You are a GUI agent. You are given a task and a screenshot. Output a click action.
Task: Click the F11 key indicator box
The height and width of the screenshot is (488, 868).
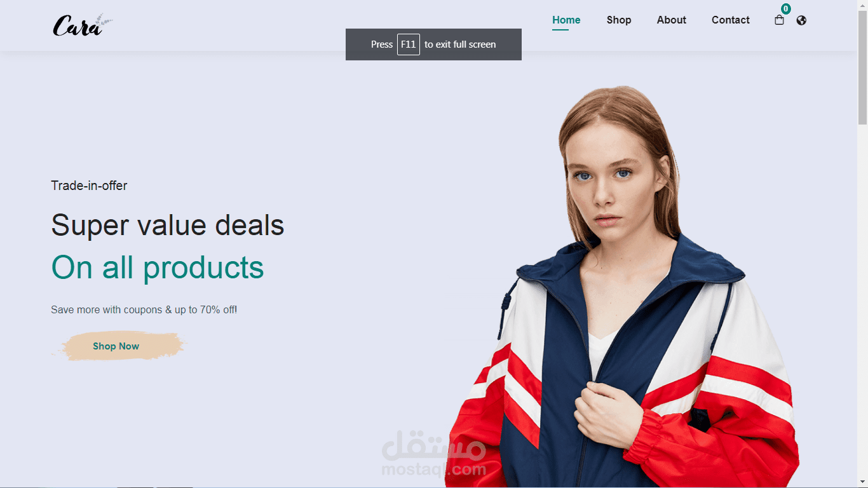409,44
